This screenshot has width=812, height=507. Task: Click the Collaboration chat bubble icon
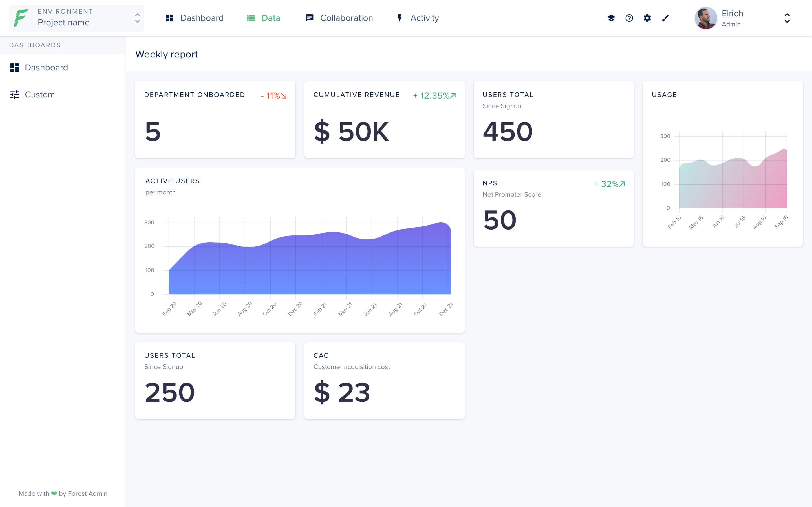tap(309, 18)
